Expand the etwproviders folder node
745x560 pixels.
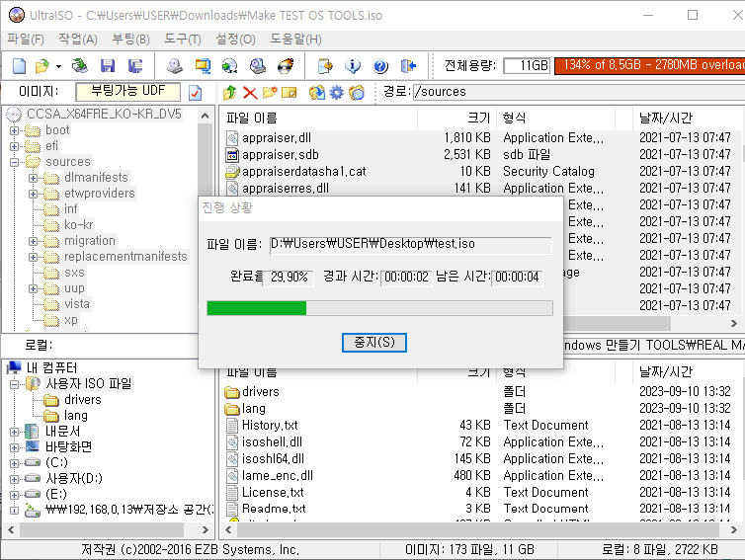coord(33,194)
